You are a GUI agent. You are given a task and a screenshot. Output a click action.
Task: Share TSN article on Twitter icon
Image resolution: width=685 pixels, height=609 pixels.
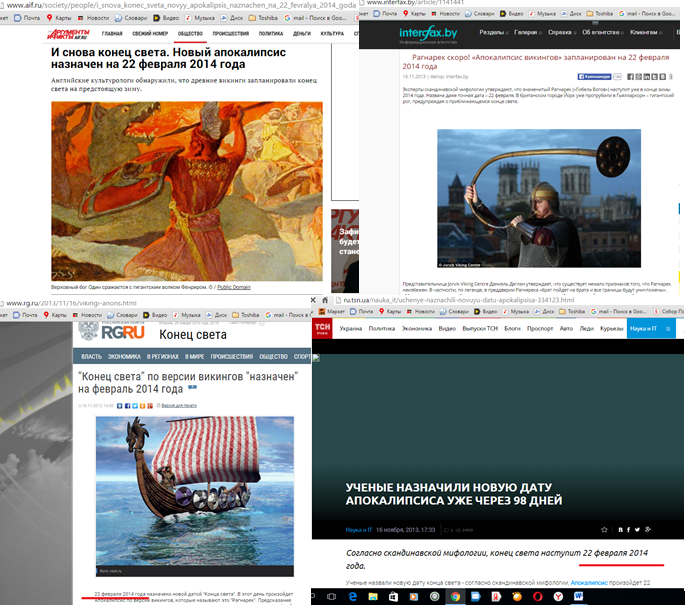(637, 529)
